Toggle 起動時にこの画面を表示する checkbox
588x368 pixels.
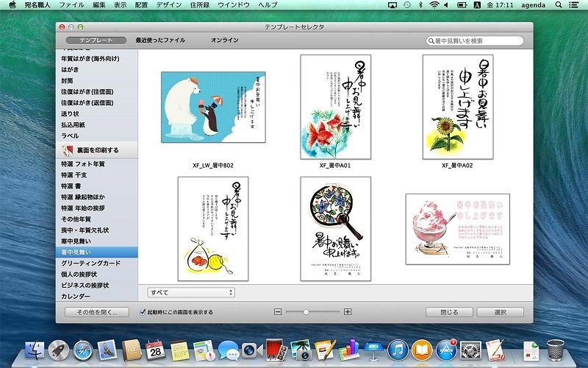click(143, 311)
